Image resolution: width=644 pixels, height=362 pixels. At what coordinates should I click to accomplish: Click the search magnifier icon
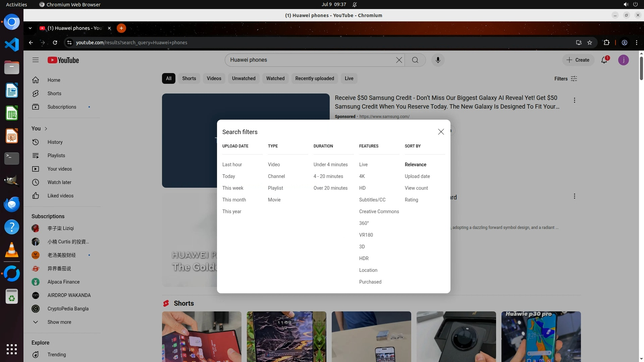(x=415, y=60)
